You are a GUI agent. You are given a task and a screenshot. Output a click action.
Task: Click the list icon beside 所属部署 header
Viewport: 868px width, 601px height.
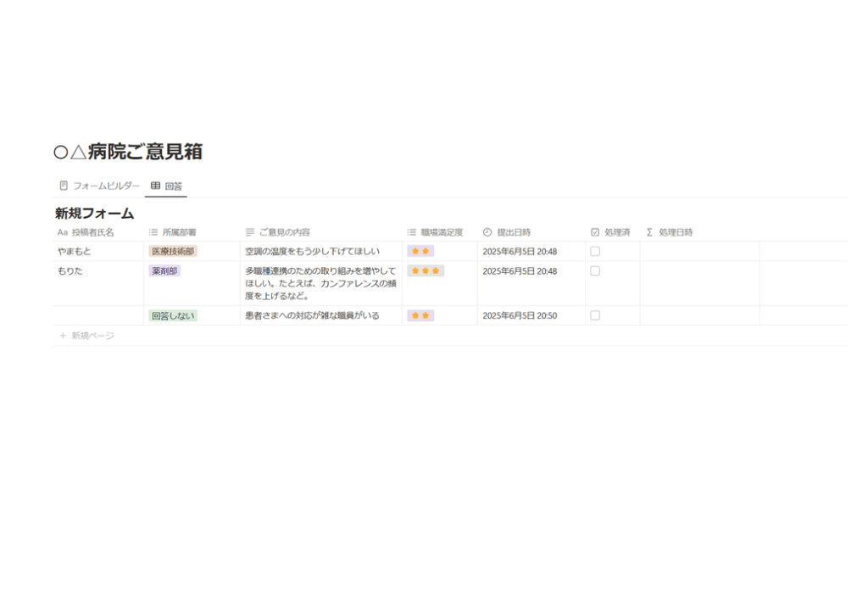(x=153, y=232)
